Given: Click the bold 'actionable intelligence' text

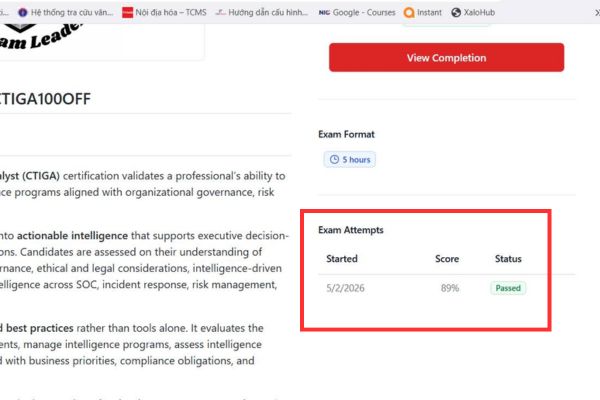Looking at the screenshot, I should (81, 237).
